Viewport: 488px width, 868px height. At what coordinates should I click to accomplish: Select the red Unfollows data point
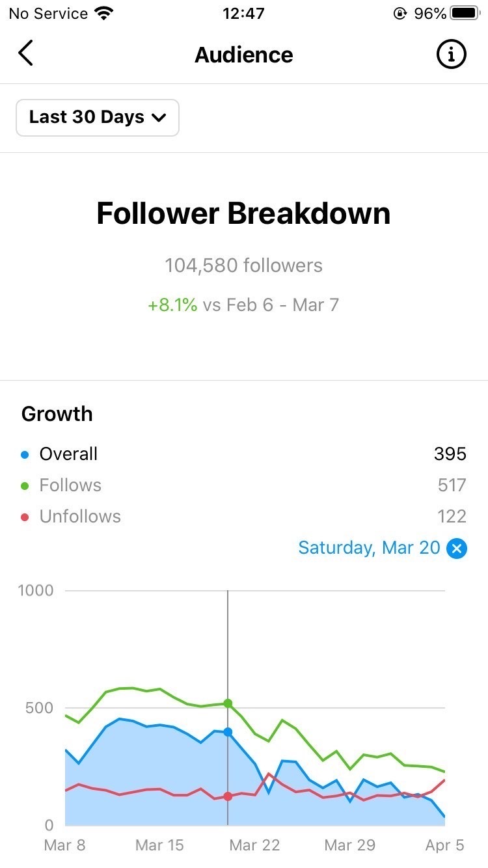tap(228, 796)
